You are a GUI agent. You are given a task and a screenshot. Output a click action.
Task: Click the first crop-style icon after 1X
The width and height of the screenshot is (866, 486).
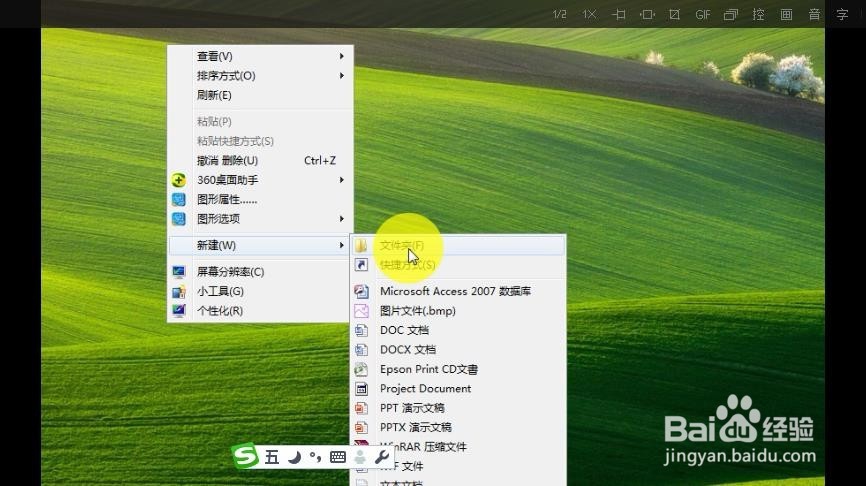click(619, 14)
